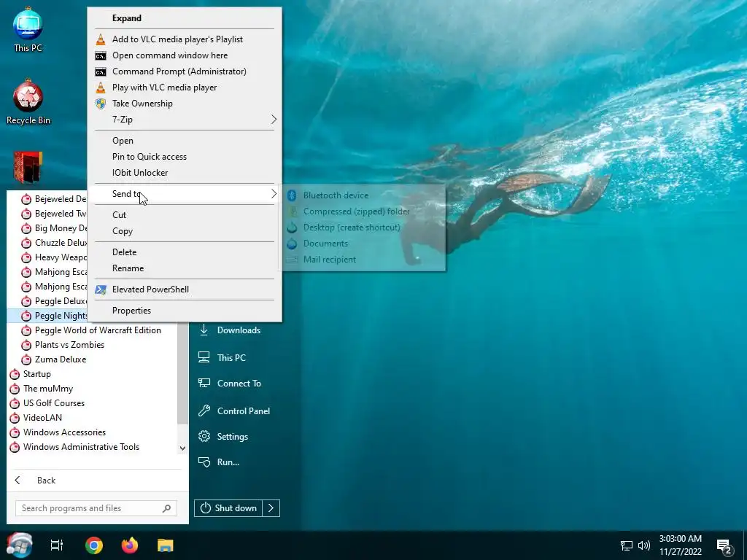Click Shut down button
The width and height of the screenshot is (747, 560).
(x=228, y=508)
